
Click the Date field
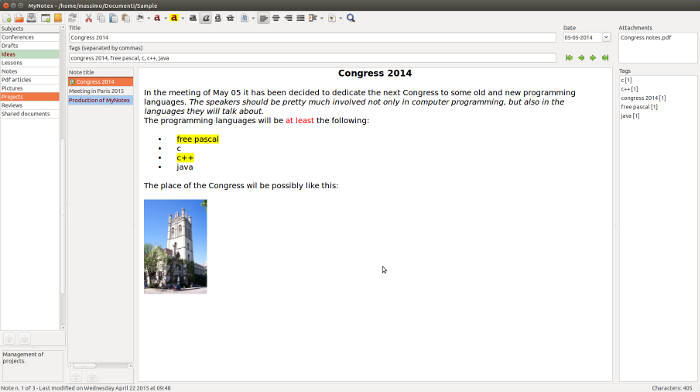tap(582, 38)
